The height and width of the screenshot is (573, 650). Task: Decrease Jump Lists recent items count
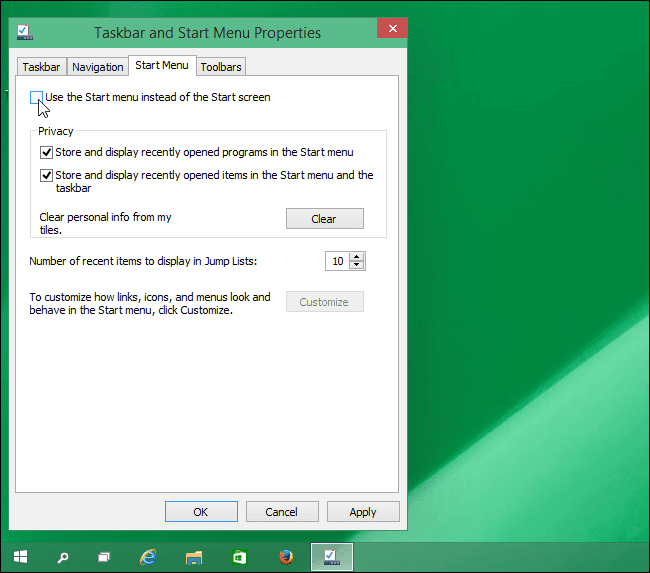357,265
